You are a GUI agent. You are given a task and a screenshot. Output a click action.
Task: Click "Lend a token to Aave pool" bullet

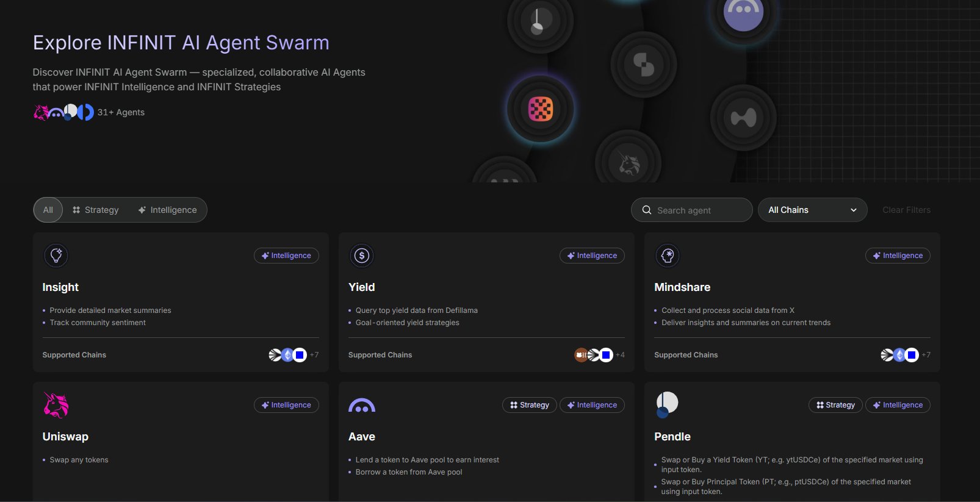pos(427,460)
